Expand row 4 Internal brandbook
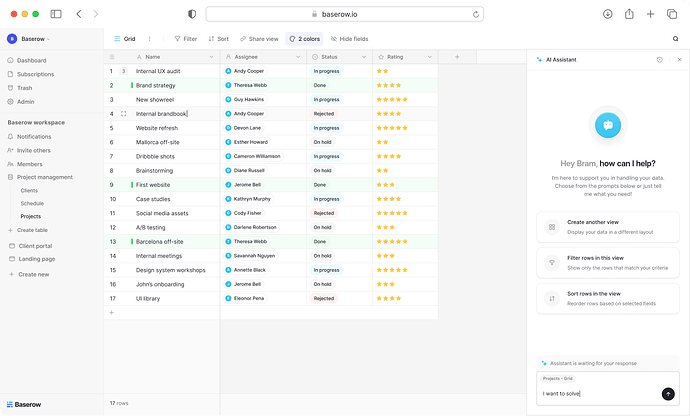The width and height of the screenshot is (690, 416). [123, 114]
